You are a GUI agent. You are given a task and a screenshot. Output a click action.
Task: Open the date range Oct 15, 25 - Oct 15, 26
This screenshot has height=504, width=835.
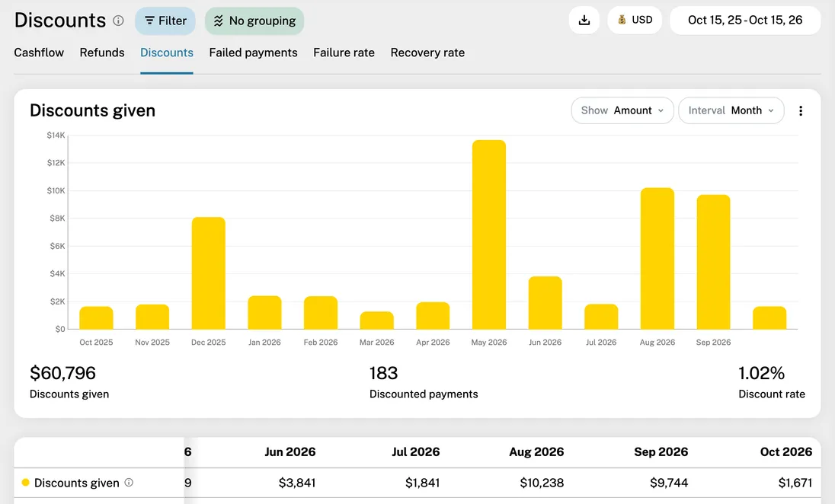(745, 21)
